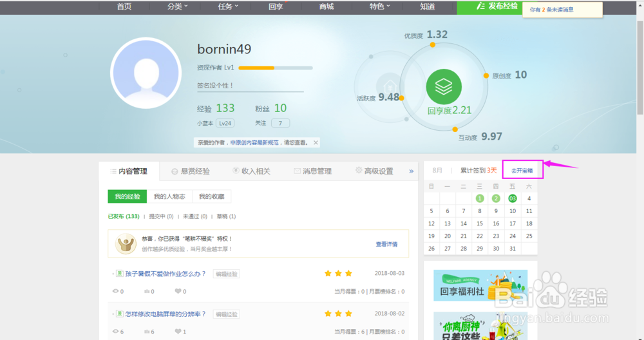Expand the 特色 dropdown menu
The width and height of the screenshot is (644, 340).
point(379,6)
